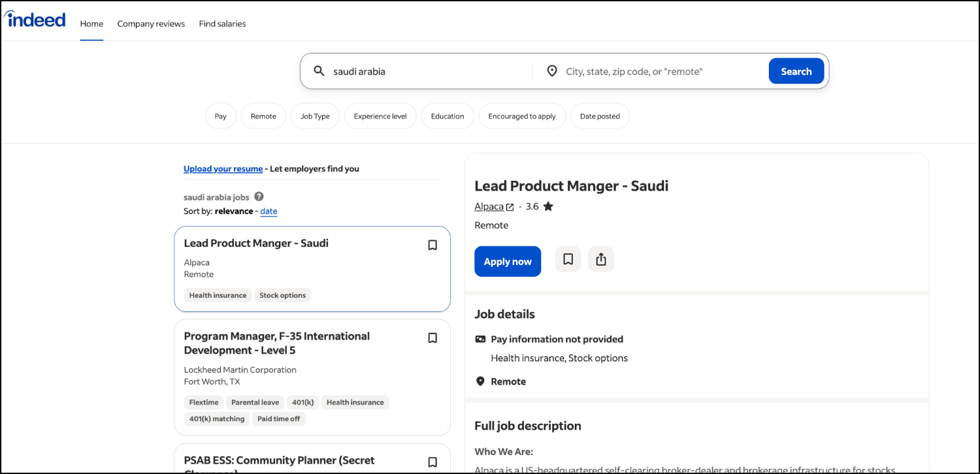Open the Alpaca company link in job panel

pos(489,206)
